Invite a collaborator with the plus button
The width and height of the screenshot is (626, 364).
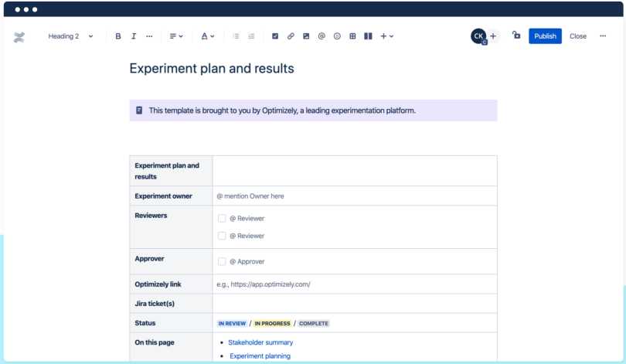[x=493, y=36]
